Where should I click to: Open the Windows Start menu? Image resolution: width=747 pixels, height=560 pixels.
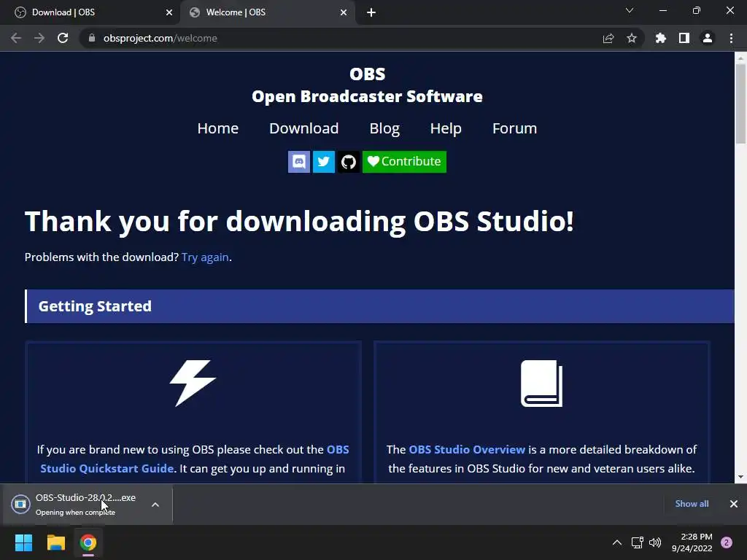click(23, 542)
